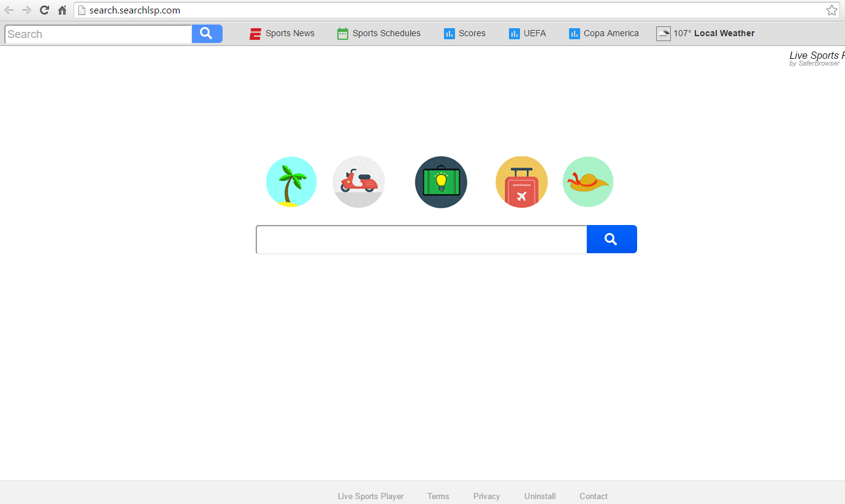Click the palm tree island icon
This screenshot has height=504, width=845.
[291, 182]
